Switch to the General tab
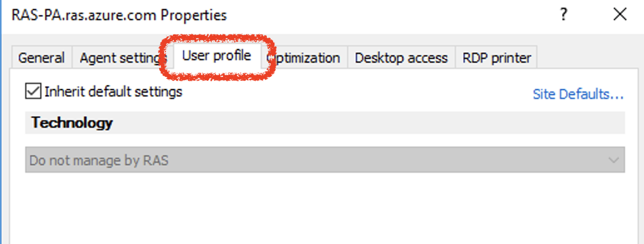The image size is (644, 244). pyautogui.click(x=41, y=58)
